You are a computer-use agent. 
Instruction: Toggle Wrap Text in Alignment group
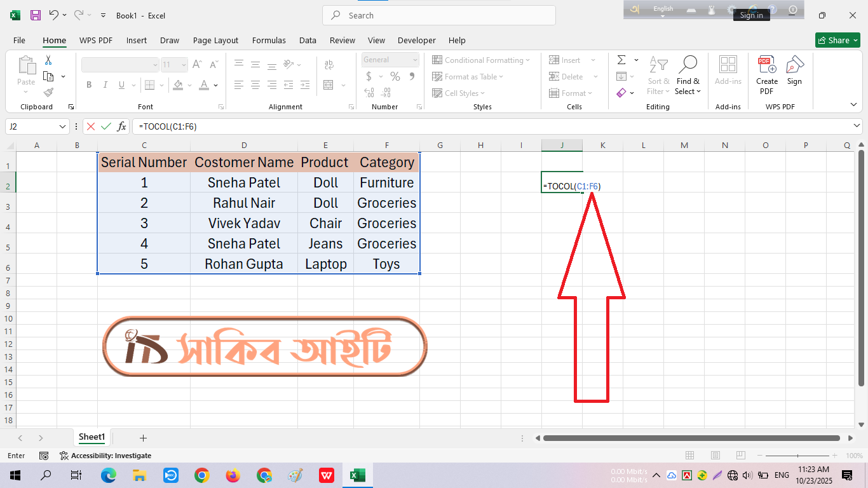(x=329, y=64)
